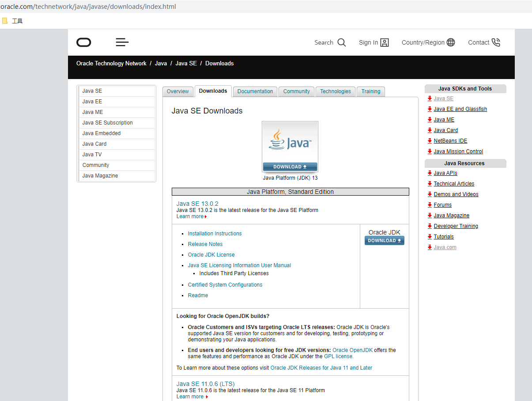Screen dimensions: 532x401
Task: Click red arrow icon beside Tutorials
Action: click(430, 237)
